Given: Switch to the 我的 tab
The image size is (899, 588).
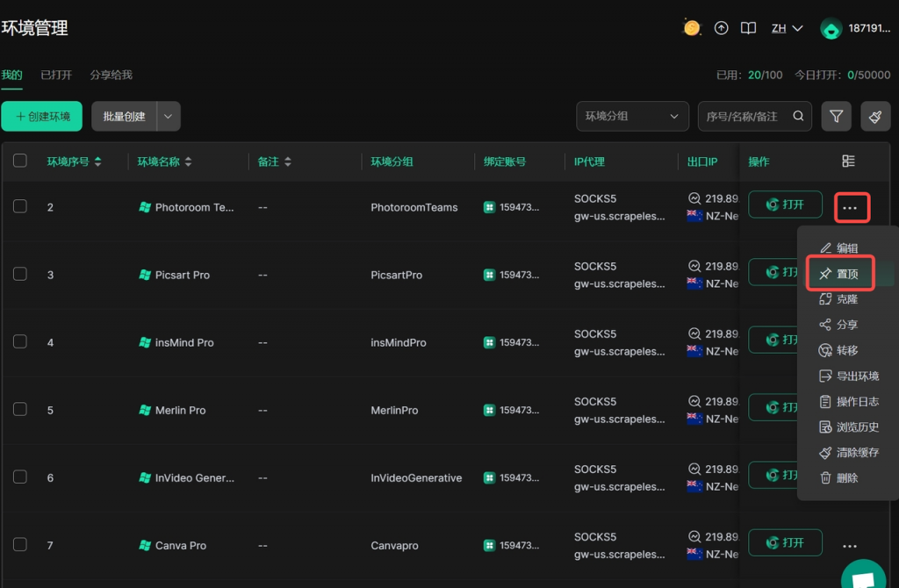Looking at the screenshot, I should click(x=11, y=75).
